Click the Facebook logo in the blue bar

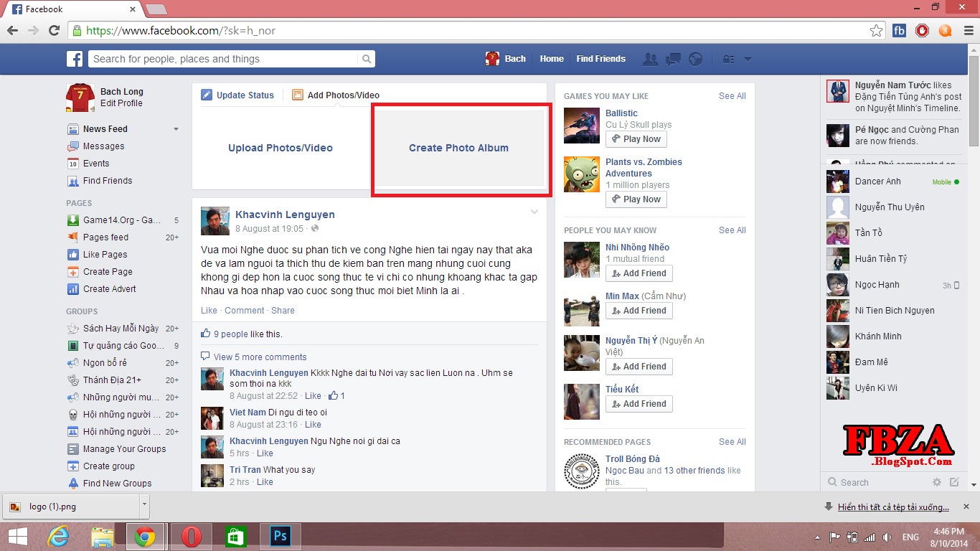[75, 59]
